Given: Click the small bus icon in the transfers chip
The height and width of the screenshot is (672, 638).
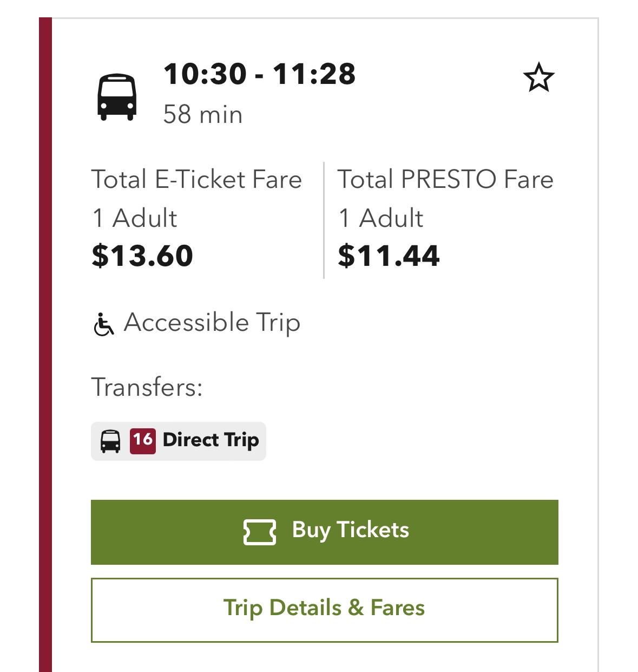Looking at the screenshot, I should (x=110, y=441).
